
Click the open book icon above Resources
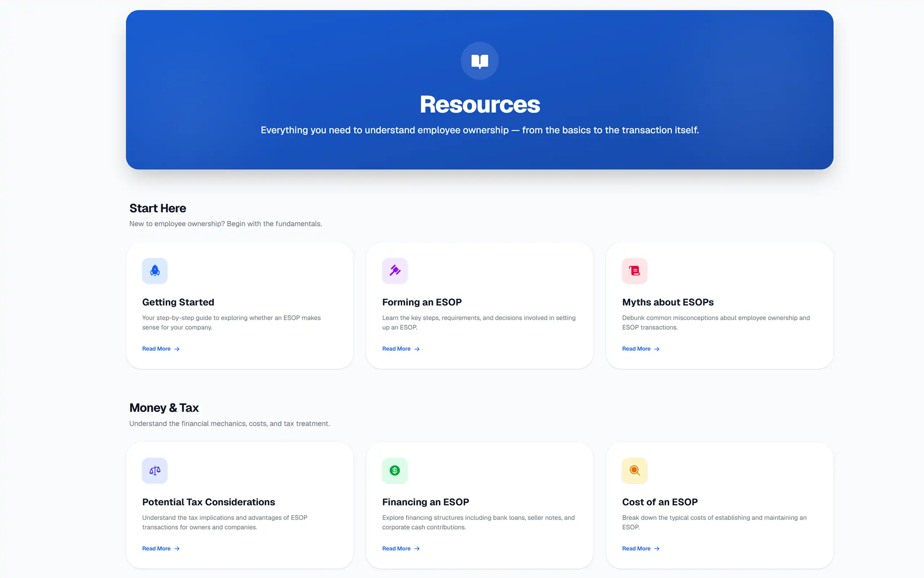pos(480,61)
